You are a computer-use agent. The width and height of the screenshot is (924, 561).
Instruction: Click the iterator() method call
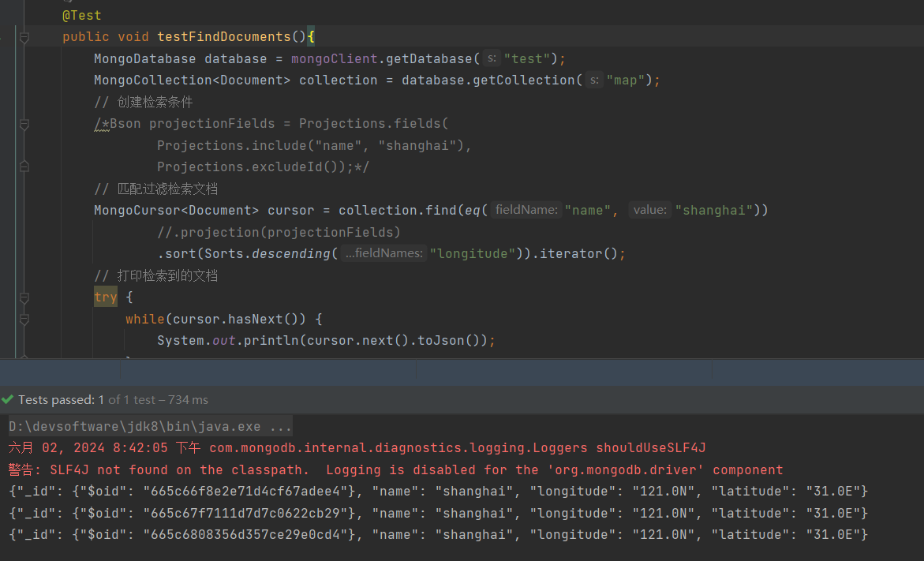pos(578,254)
